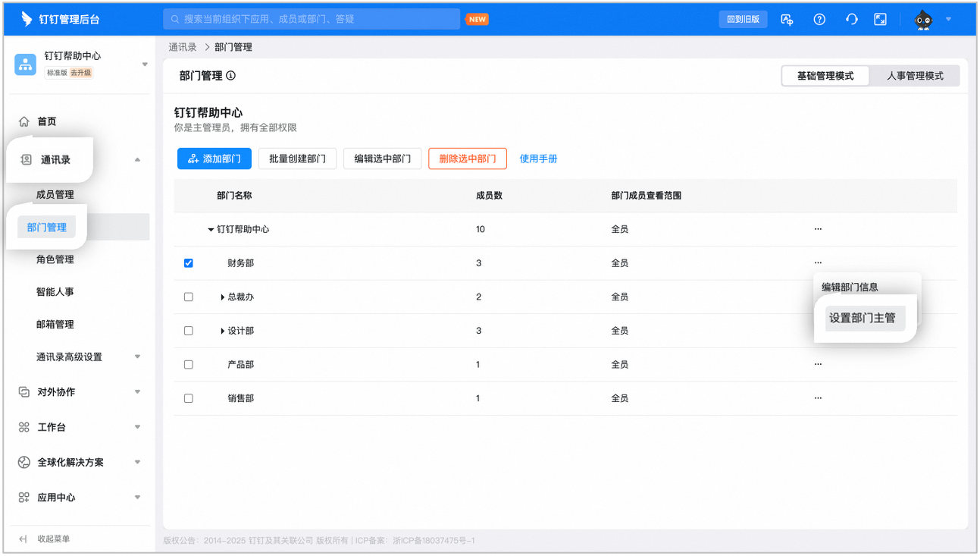Open the more options for 销售部
This screenshot has height=556, width=980.
pyautogui.click(x=818, y=398)
